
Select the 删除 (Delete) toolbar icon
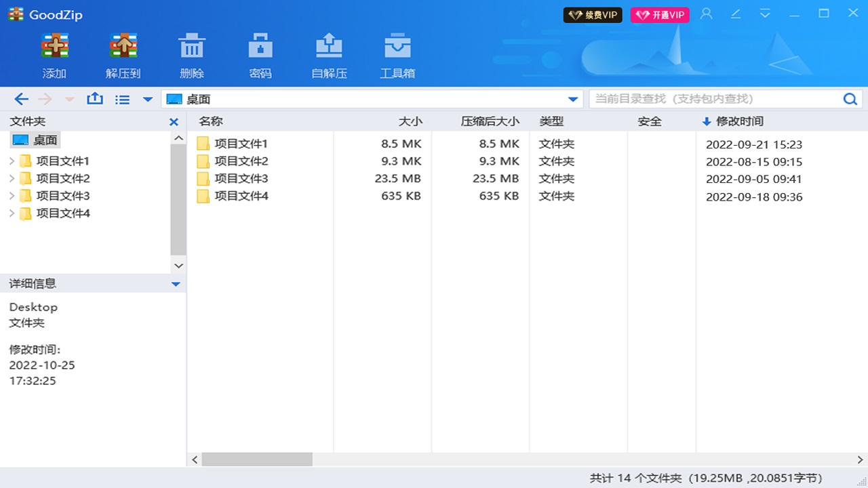point(192,54)
